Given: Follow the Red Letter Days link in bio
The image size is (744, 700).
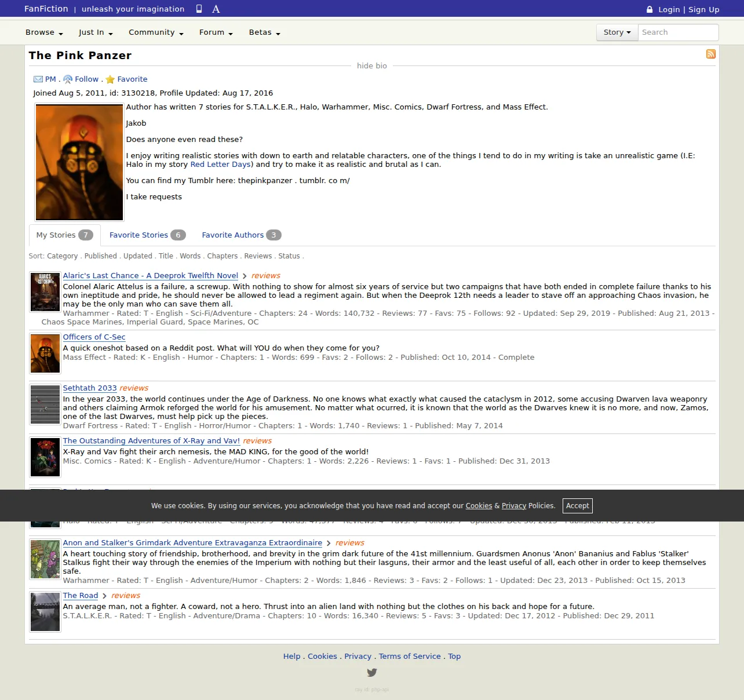Looking at the screenshot, I should pos(220,165).
